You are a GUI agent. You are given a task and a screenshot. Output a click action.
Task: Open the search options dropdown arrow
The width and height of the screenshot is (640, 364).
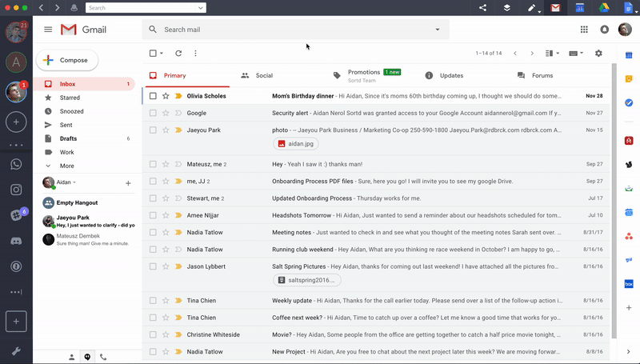(438, 30)
